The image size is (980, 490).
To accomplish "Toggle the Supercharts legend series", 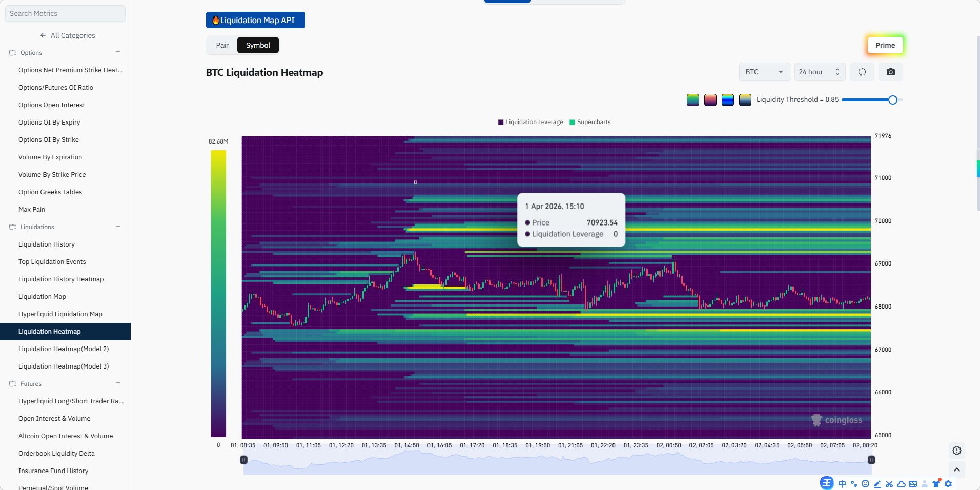I will tap(590, 122).
